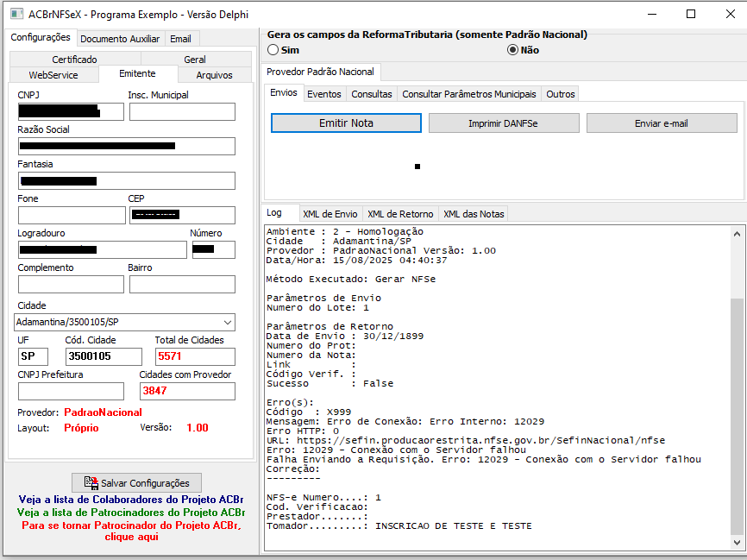Open the Colaboradores do Projeto ACBr link

(x=131, y=500)
